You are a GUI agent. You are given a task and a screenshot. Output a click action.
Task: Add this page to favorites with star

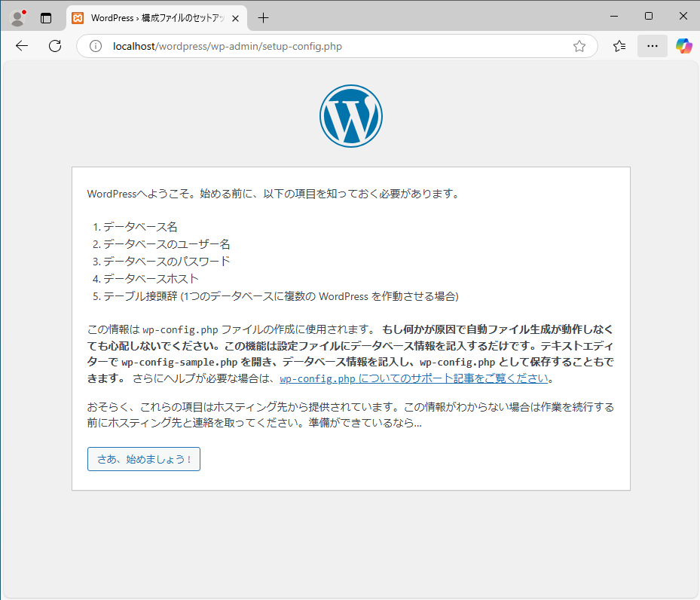coord(579,46)
